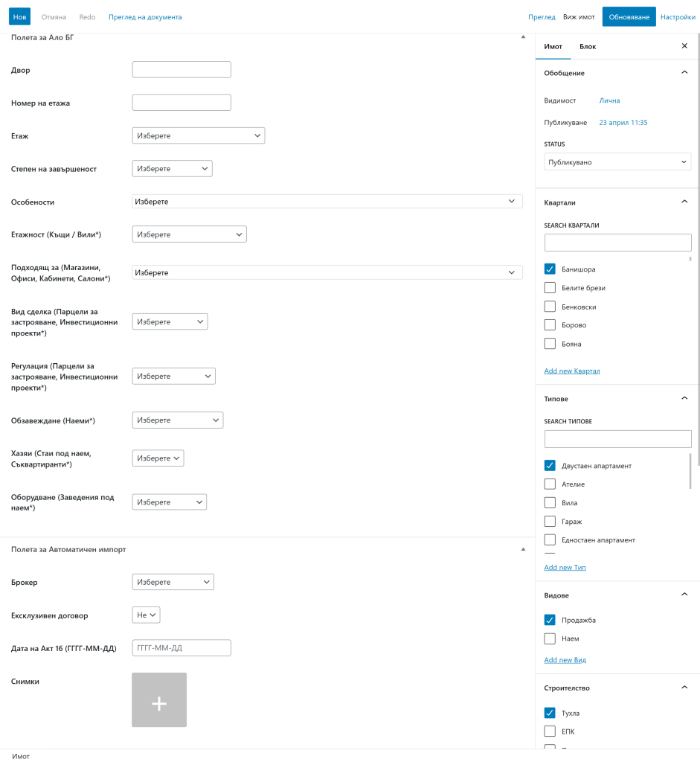Collapse the Видове panel chevron

click(684, 595)
